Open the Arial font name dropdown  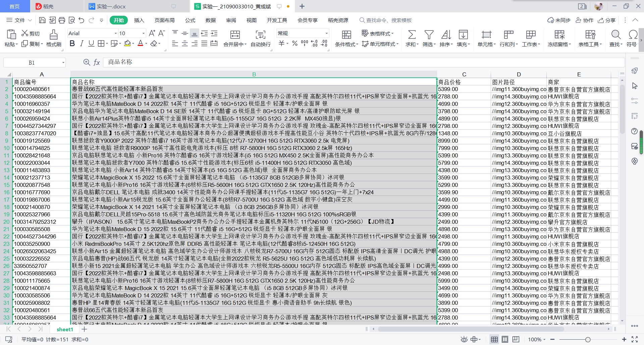click(x=116, y=33)
